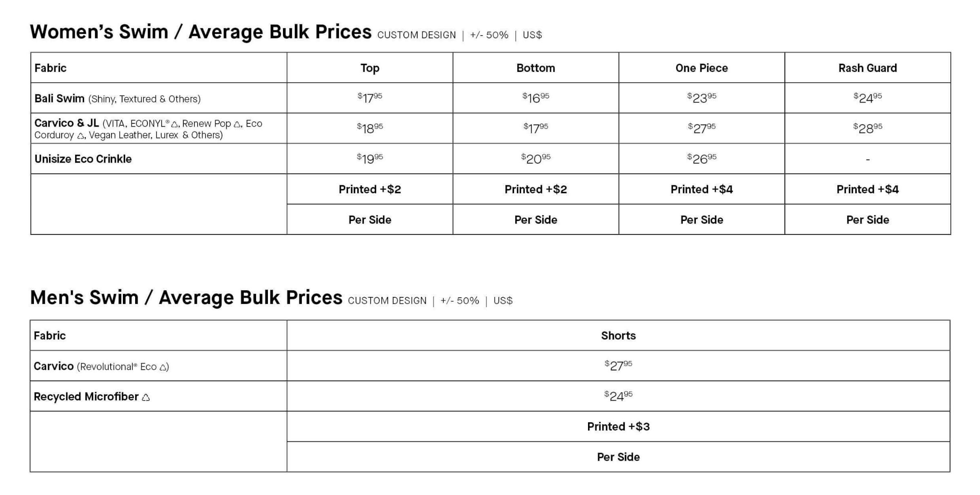Screen dimensions: 980x495
Task: Click Printed +$4 under One Piece
Action: tap(702, 189)
